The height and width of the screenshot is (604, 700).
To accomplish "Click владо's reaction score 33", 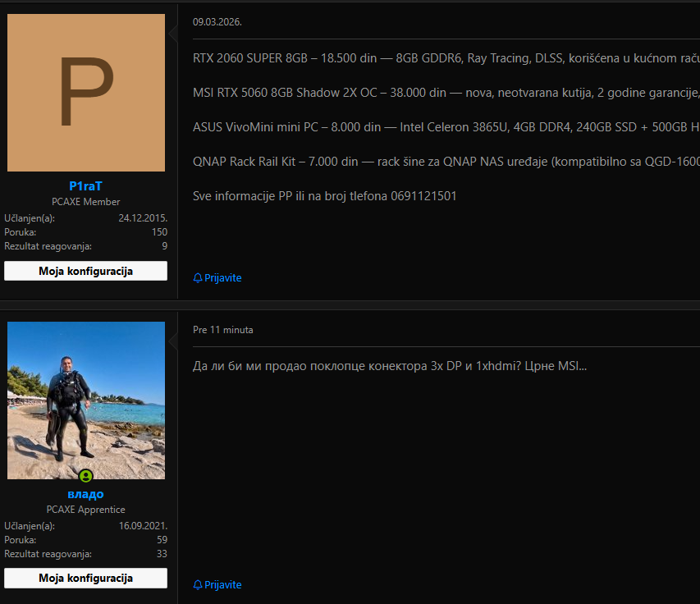I will click(x=162, y=554).
